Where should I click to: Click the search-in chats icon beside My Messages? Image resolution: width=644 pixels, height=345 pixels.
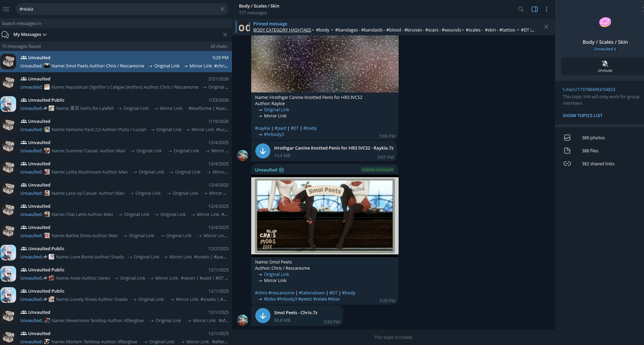[x=5, y=35]
